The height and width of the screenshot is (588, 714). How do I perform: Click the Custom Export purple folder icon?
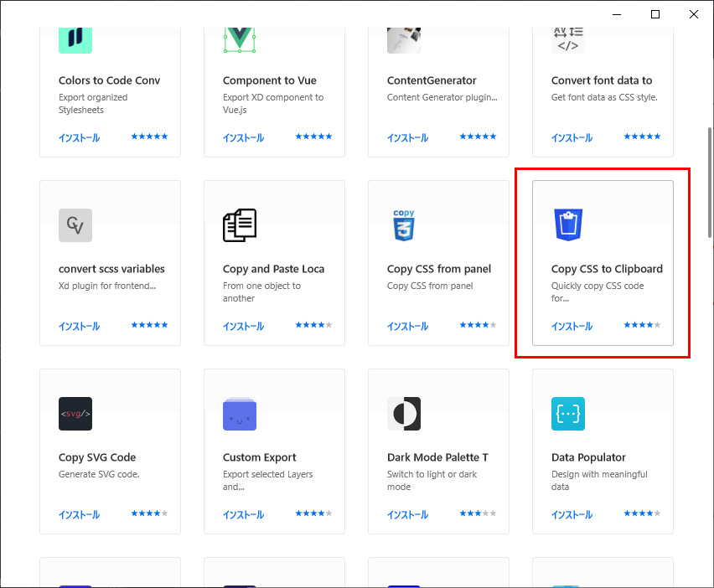point(240,414)
